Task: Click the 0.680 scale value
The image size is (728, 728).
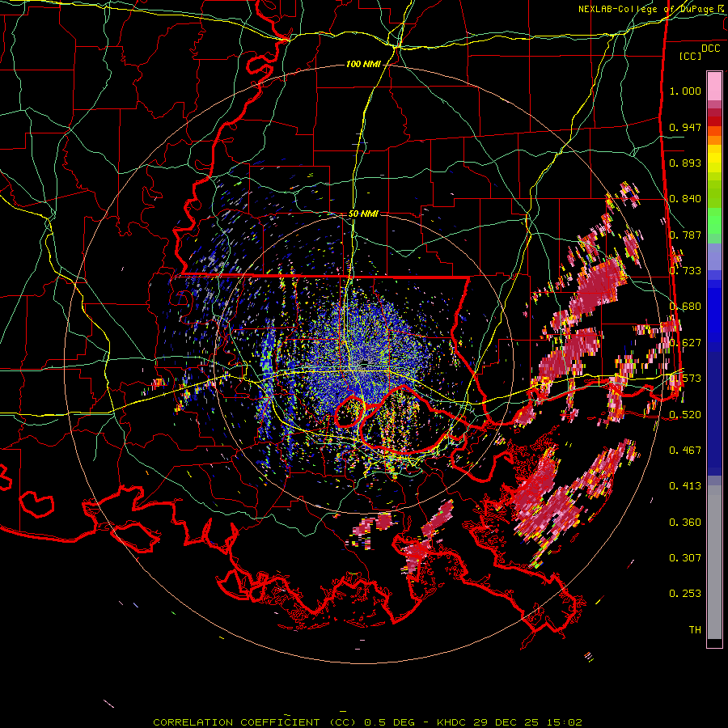Action: point(685,307)
